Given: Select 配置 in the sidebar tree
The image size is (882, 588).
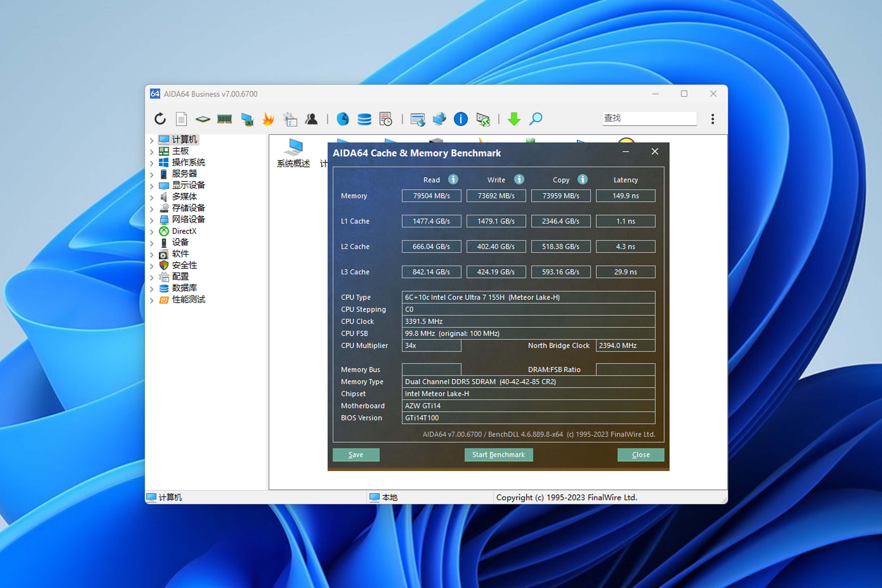Looking at the screenshot, I should [180, 277].
